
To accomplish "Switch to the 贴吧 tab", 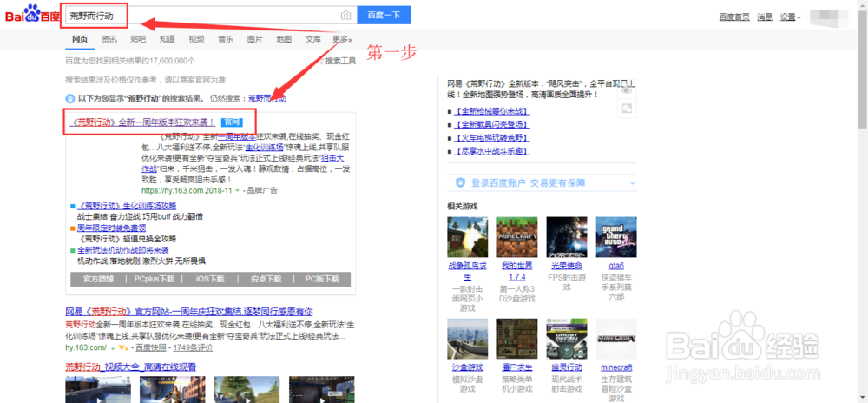I will 138,39.
